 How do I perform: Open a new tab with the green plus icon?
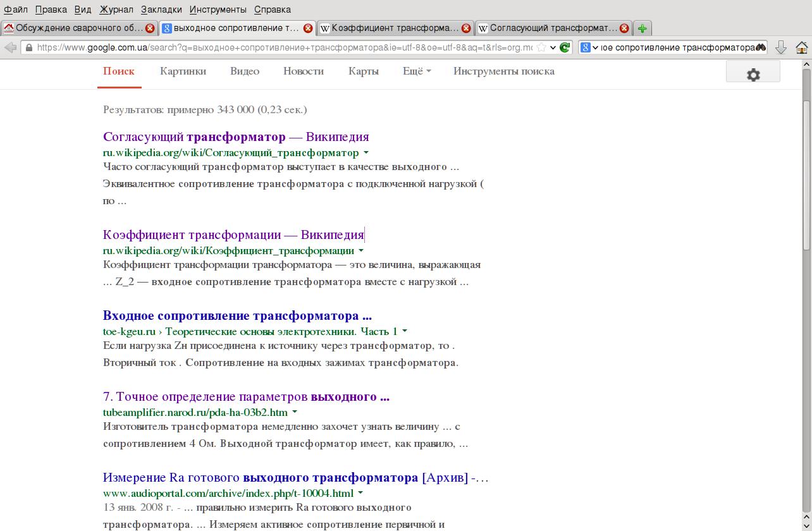(642, 28)
